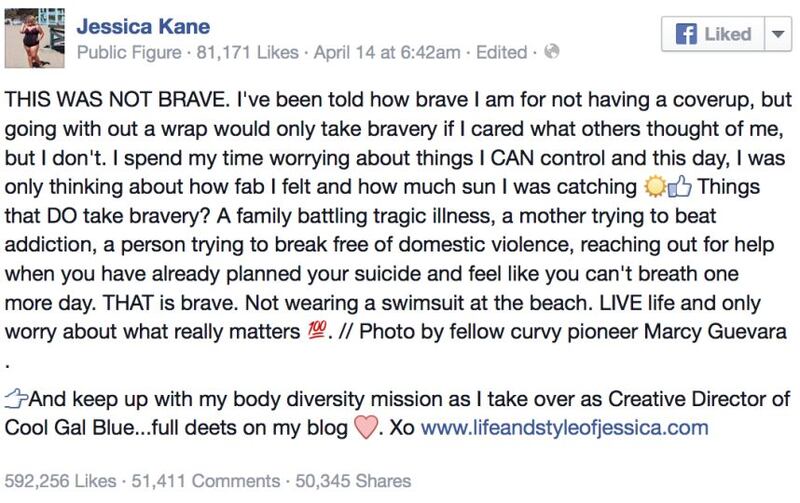View the 592,256 Likes list
800x503 pixels.
pyautogui.click(x=60, y=481)
